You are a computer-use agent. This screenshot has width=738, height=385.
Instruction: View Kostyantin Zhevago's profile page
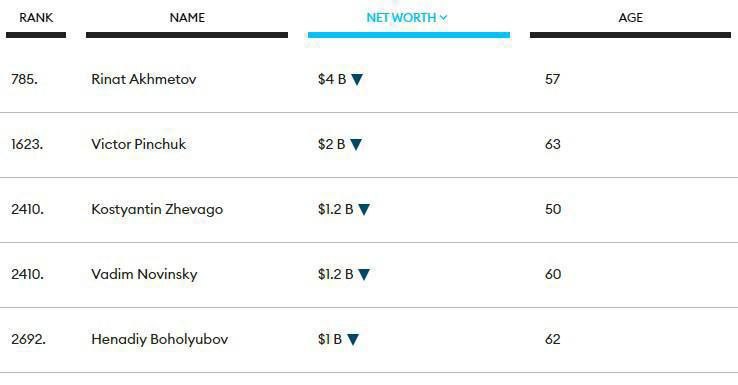click(x=157, y=209)
